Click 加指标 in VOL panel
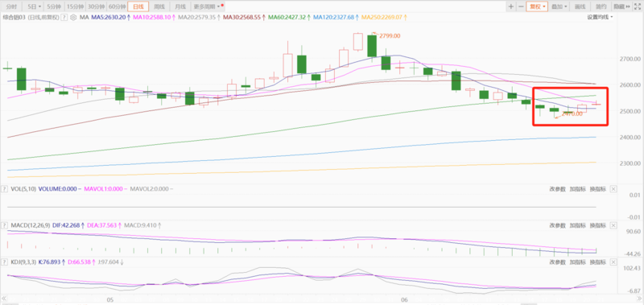This screenshot has width=644, height=305. click(x=577, y=189)
